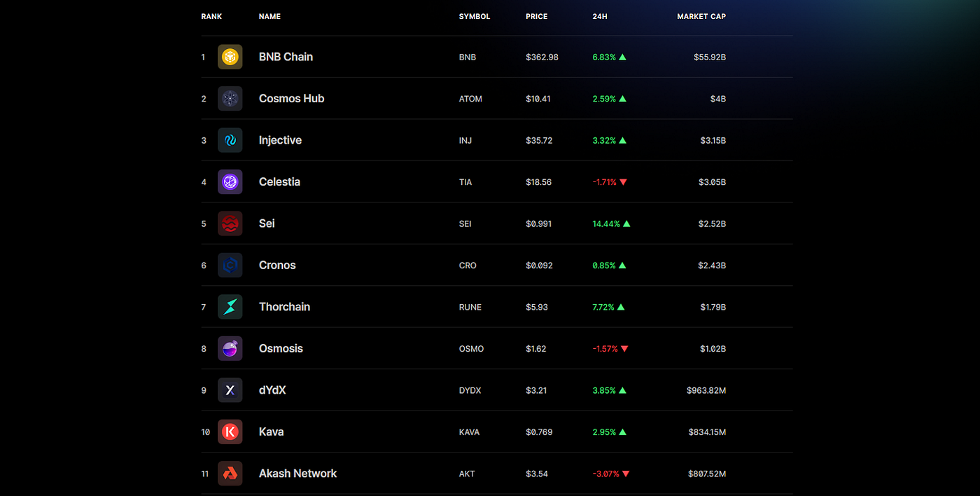Viewport: 980px width, 496px height.
Task: Sort by the 24H column header
Action: (600, 16)
